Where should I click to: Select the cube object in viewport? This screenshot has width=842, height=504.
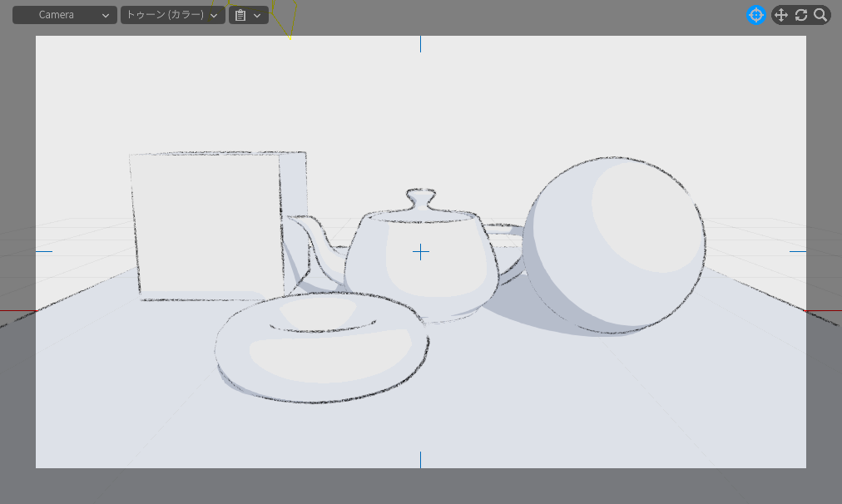(208, 225)
